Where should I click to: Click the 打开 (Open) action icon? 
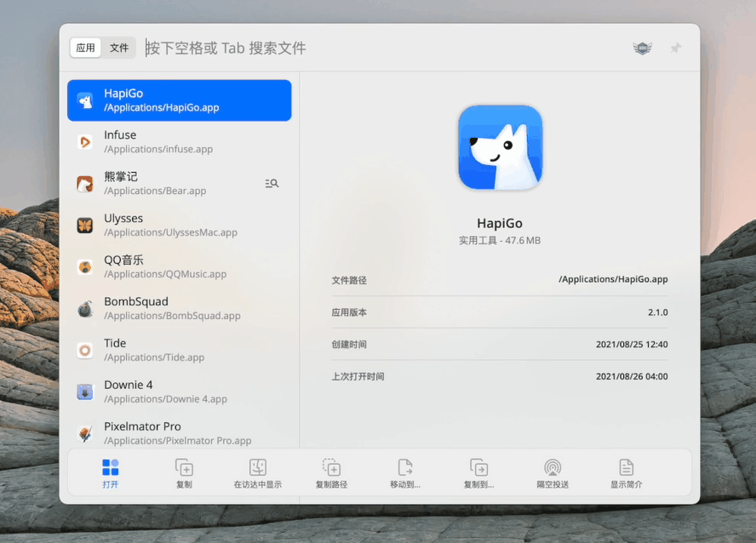pos(111,467)
